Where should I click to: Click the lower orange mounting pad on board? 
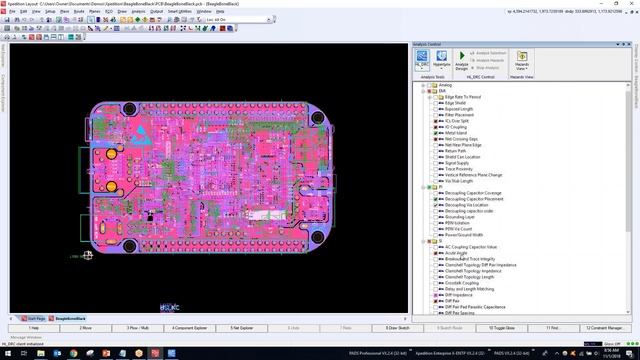click(x=111, y=187)
